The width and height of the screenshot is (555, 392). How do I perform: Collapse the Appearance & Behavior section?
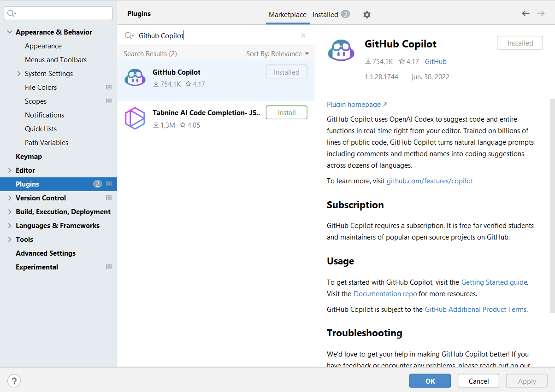[10, 31]
